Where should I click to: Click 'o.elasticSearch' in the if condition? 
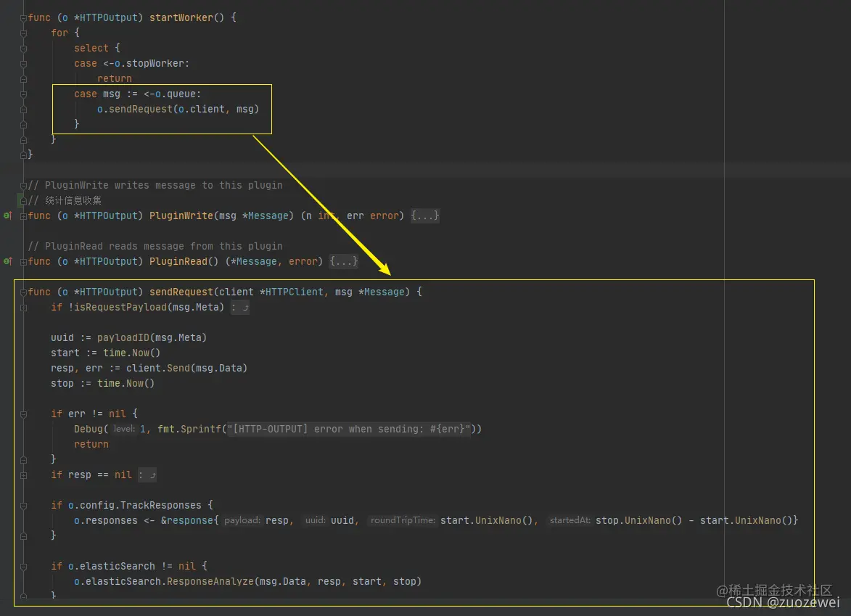point(111,566)
